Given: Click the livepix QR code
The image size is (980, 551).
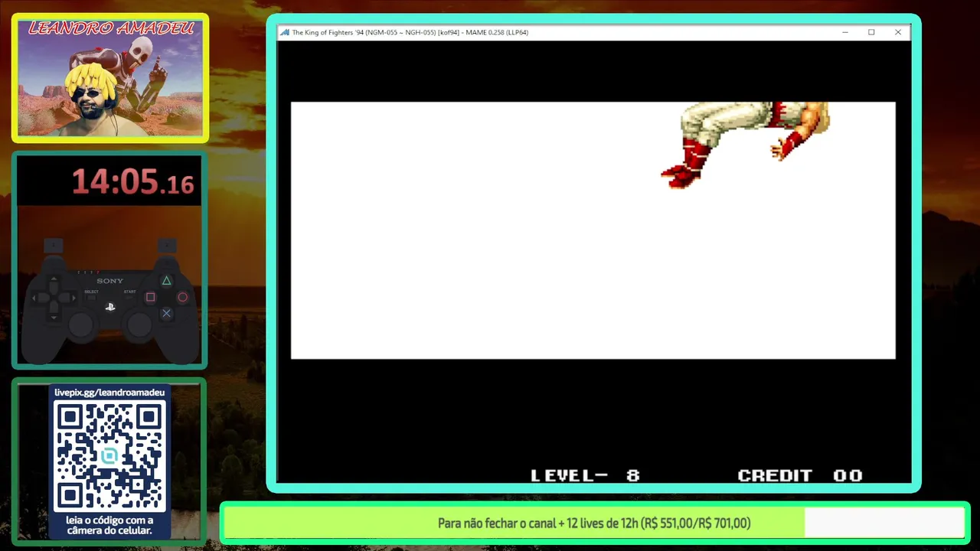Looking at the screenshot, I should click(109, 457).
